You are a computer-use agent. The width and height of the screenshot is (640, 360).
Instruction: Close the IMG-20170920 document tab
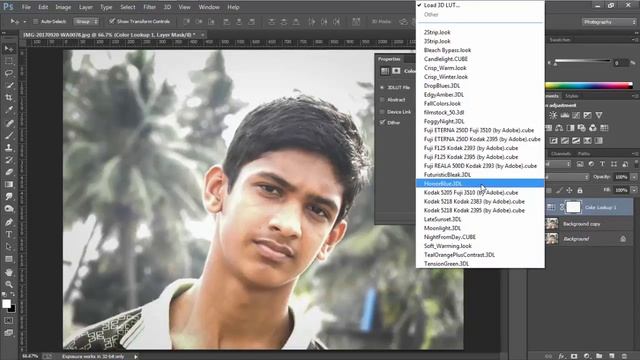tap(202, 35)
